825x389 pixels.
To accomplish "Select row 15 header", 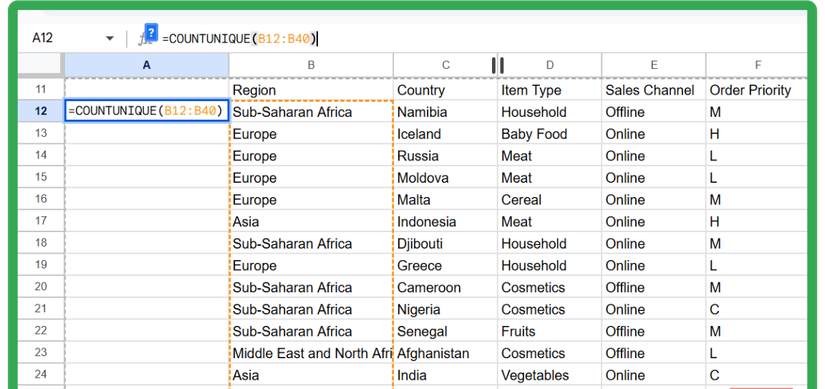I will [41, 177].
